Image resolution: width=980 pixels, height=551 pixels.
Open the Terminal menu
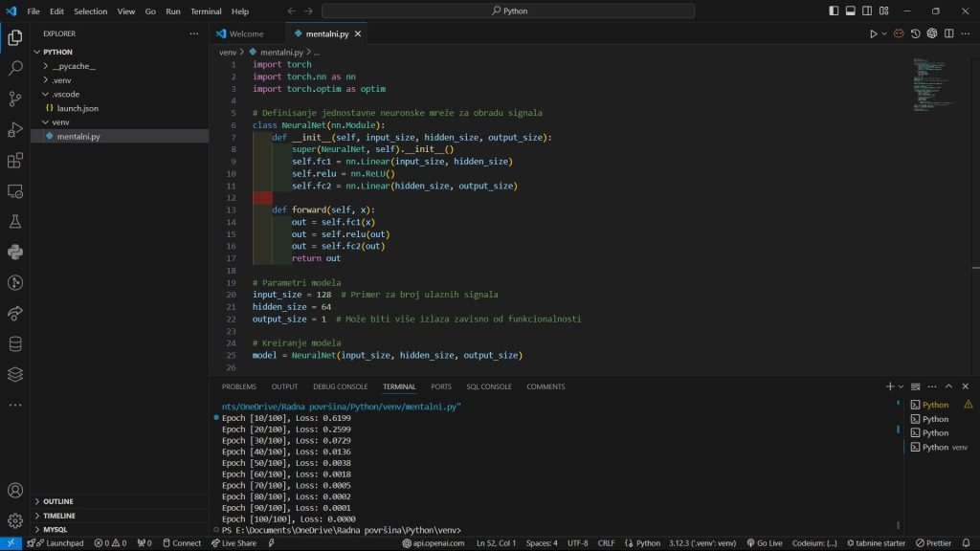pos(206,11)
